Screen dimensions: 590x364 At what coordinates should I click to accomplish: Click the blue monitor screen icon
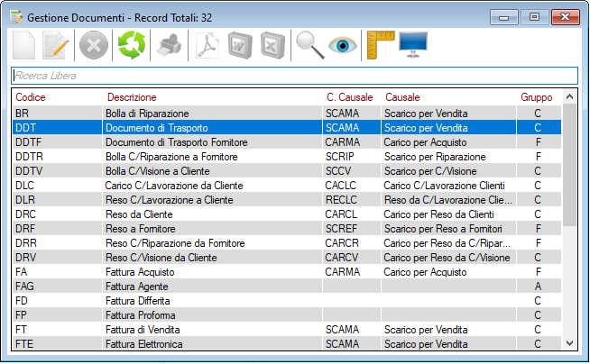[413, 45]
